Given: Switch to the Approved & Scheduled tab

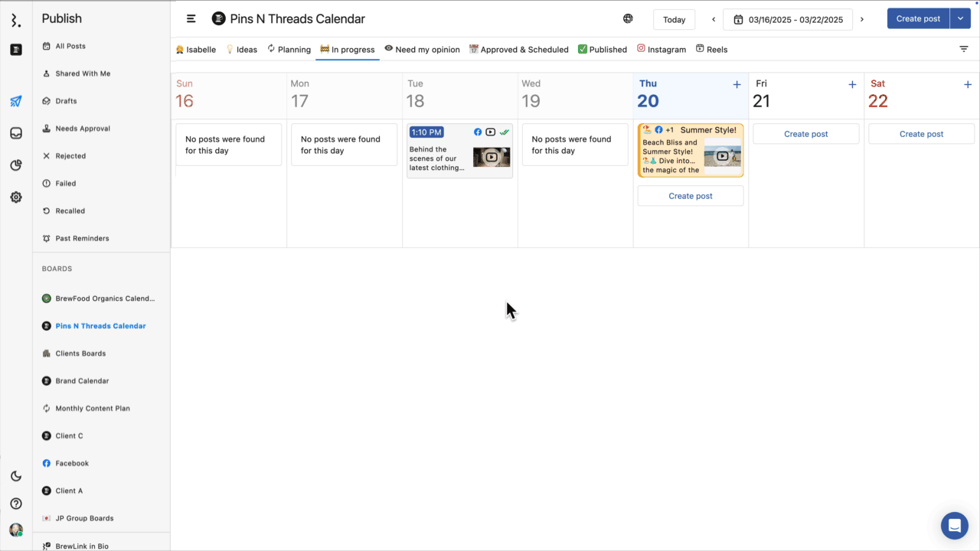Looking at the screenshot, I should pos(518,50).
